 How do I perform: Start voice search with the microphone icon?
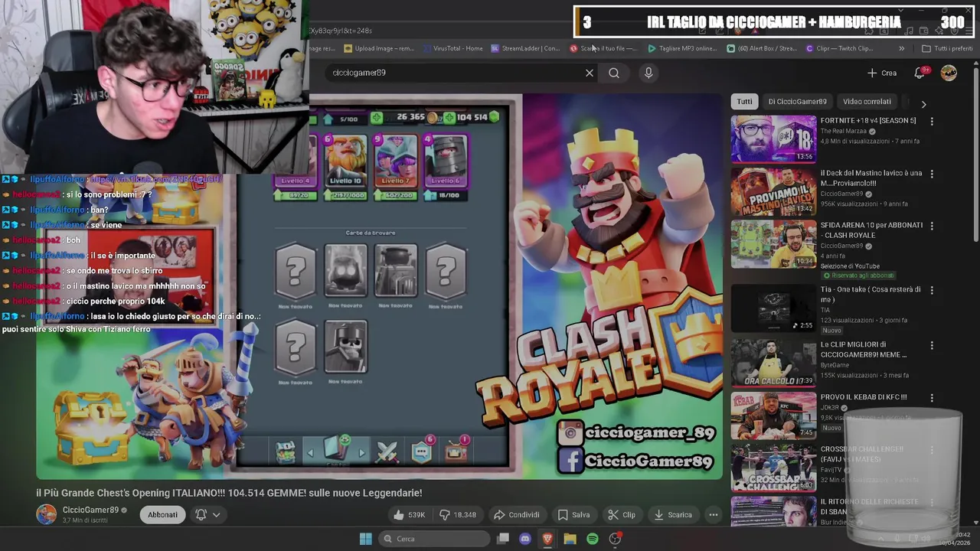[x=648, y=73]
